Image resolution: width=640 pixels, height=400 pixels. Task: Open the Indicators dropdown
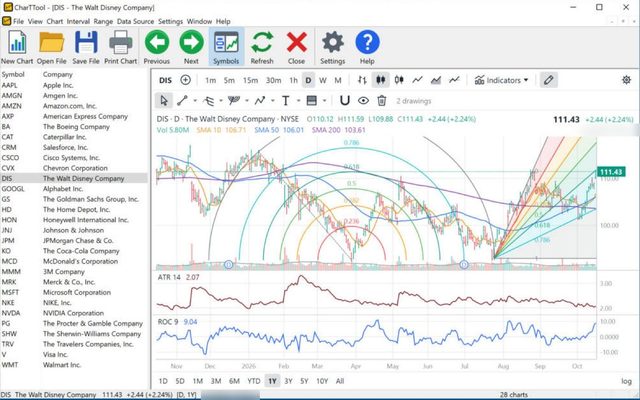pyautogui.click(x=501, y=80)
